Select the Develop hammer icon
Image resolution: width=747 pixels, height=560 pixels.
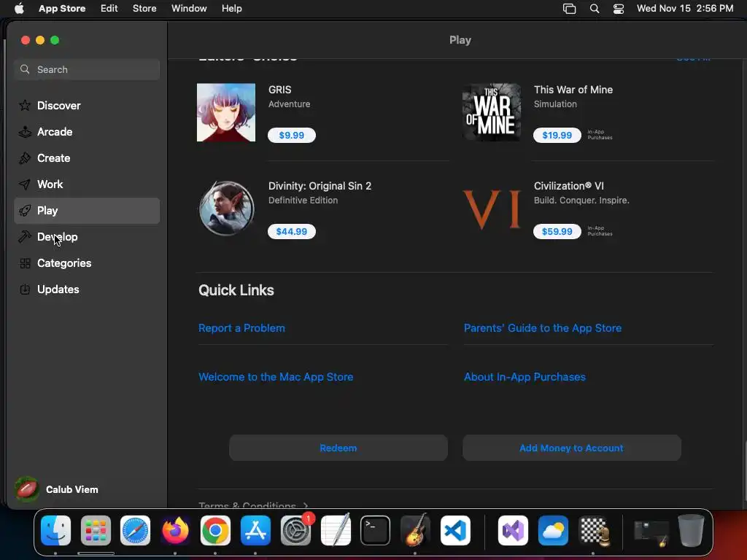[x=25, y=237]
